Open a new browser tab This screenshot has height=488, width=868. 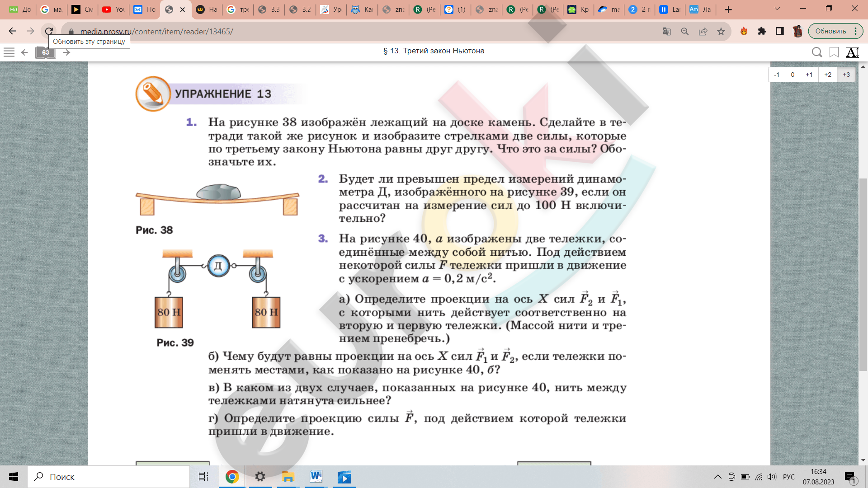(728, 9)
